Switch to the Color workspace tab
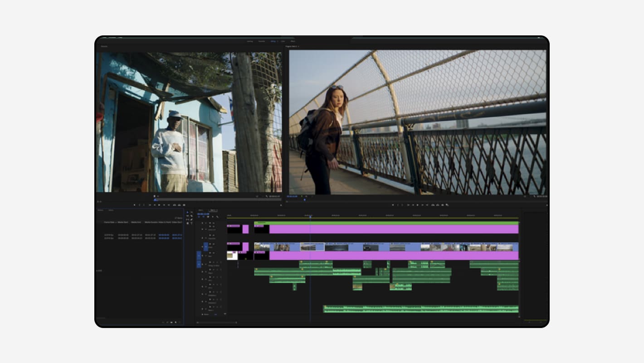The width and height of the screenshot is (644, 363). point(283,41)
